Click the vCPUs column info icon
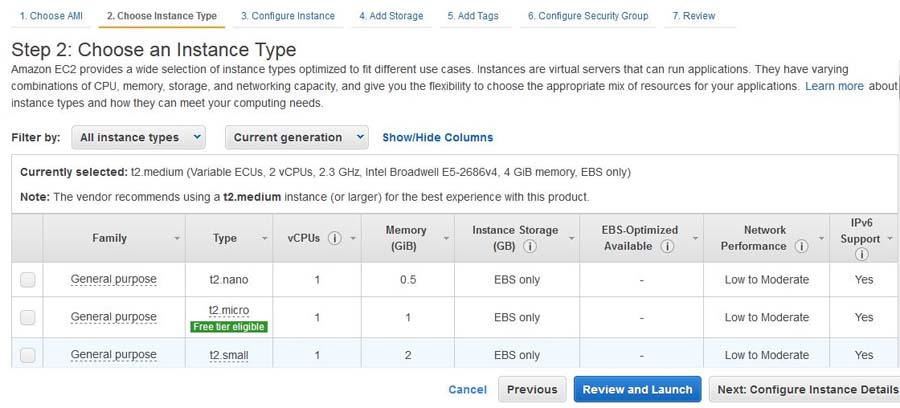This screenshot has height=408, width=900. tap(335, 239)
